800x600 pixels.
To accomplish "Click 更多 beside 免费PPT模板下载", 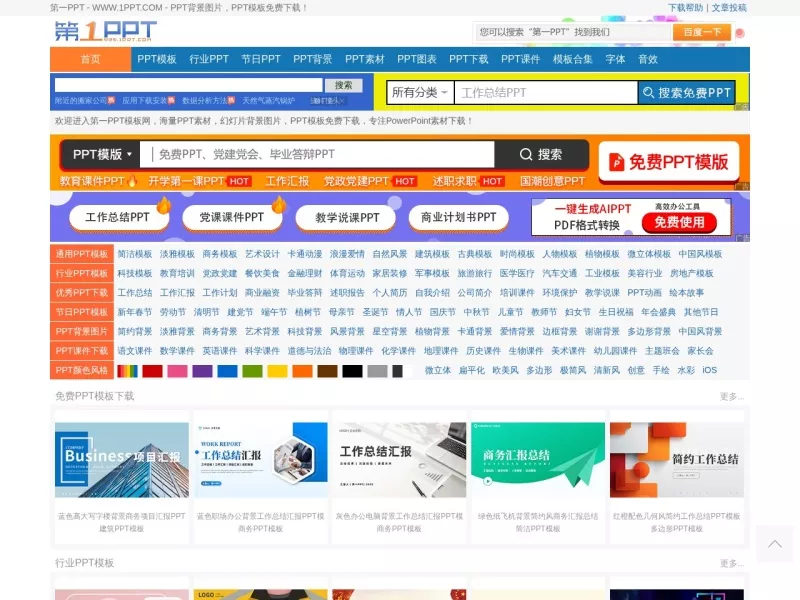I will point(732,396).
